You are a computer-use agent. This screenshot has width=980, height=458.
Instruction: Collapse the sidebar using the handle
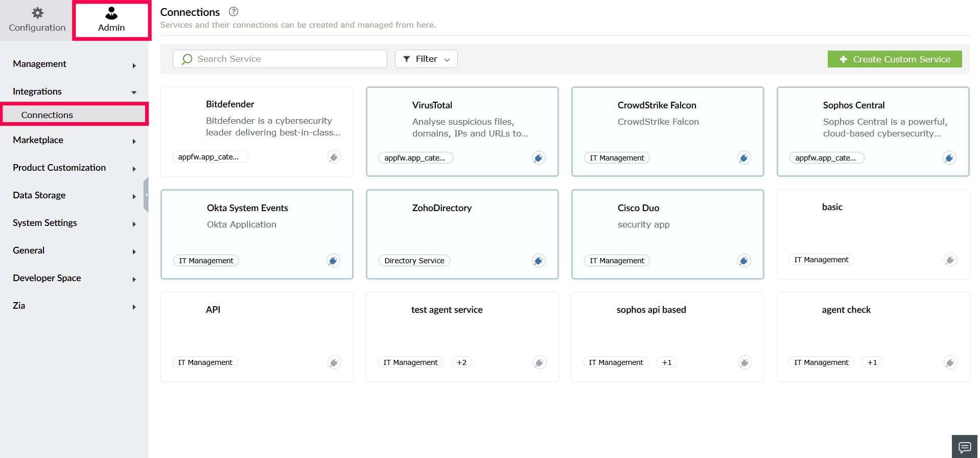pyautogui.click(x=146, y=195)
